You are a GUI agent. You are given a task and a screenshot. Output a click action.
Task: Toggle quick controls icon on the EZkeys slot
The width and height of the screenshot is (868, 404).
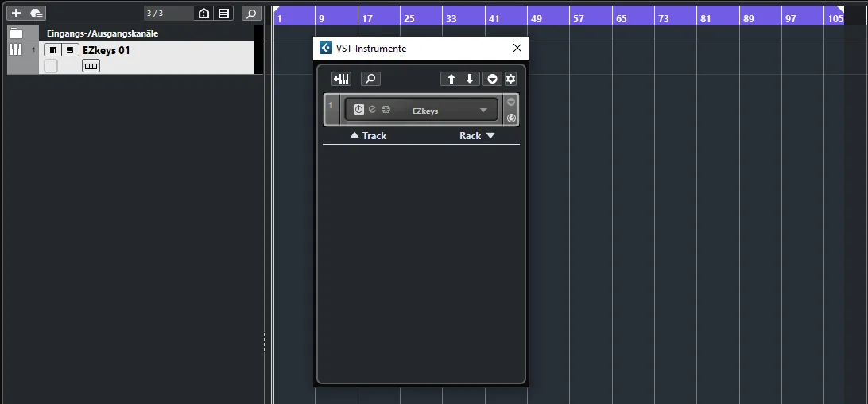pyautogui.click(x=511, y=118)
